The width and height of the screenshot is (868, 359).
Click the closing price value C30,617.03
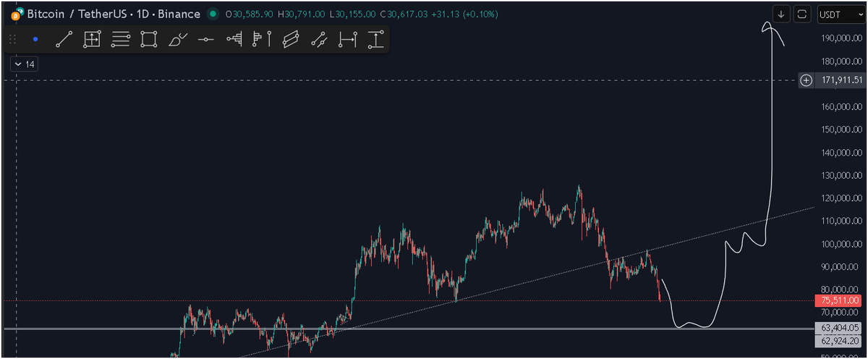[402, 14]
